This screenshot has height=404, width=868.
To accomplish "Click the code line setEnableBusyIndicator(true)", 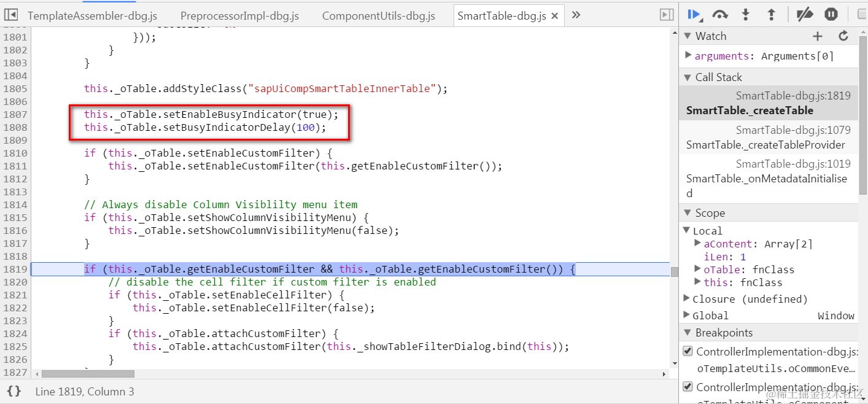I will (211, 114).
